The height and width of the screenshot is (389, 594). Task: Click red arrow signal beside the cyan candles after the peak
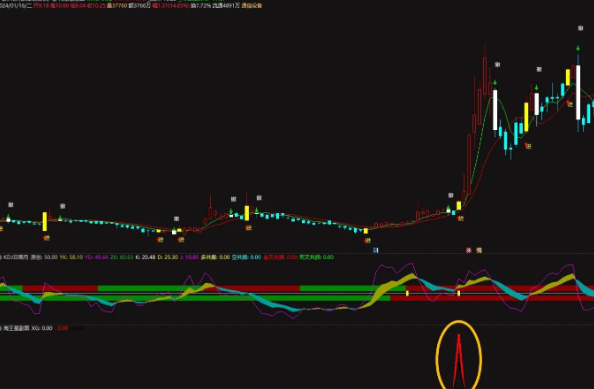[527, 145]
